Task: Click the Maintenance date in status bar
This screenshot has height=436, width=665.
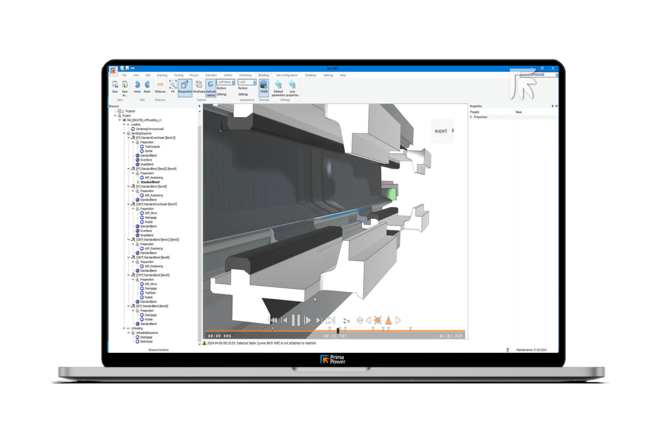Action: 531,350
